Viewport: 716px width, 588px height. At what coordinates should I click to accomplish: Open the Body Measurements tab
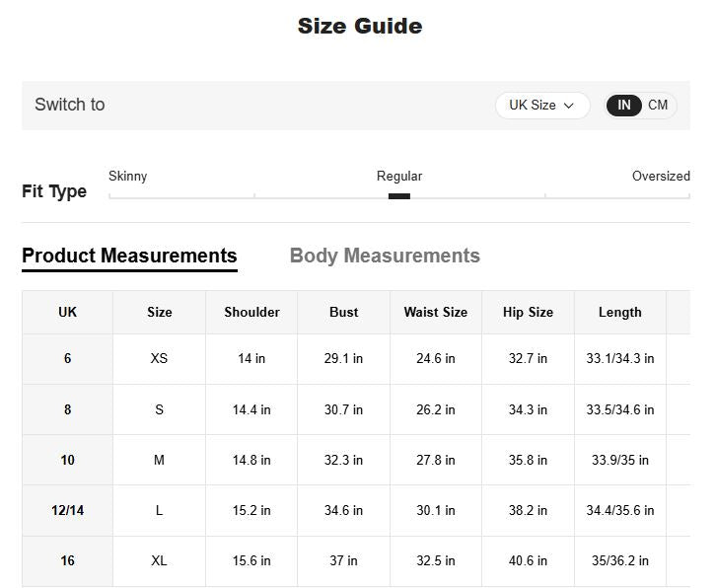click(385, 256)
